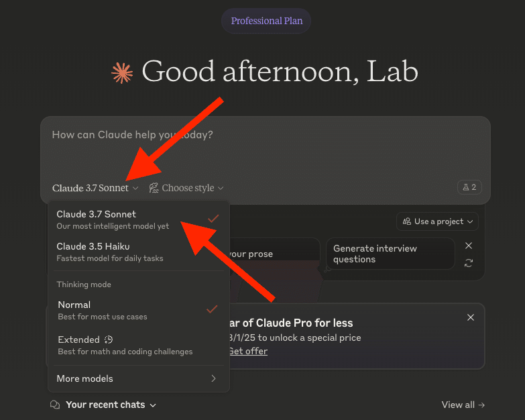
Task: Click the Choose style pen icon
Action: coord(154,189)
